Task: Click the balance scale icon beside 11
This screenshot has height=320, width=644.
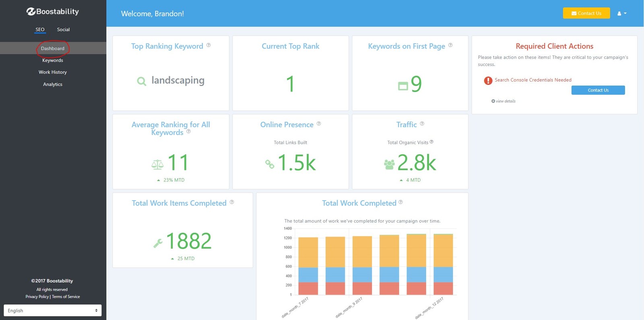Action: click(157, 164)
